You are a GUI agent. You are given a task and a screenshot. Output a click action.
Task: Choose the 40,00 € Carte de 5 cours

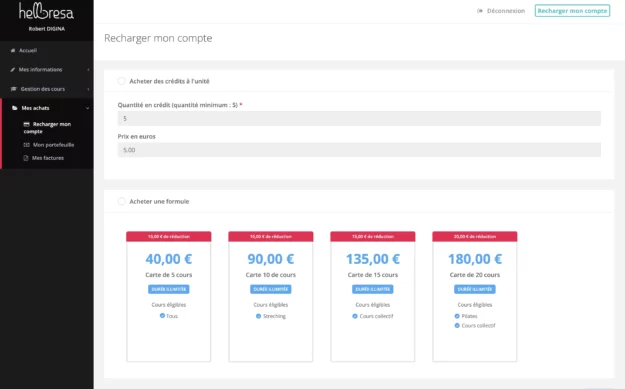click(x=169, y=296)
